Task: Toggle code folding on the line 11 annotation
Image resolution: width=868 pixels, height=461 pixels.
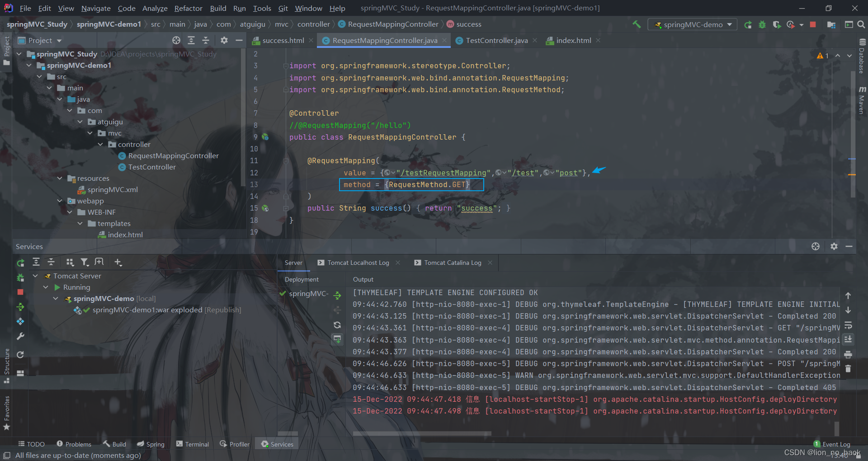Action: (x=286, y=161)
